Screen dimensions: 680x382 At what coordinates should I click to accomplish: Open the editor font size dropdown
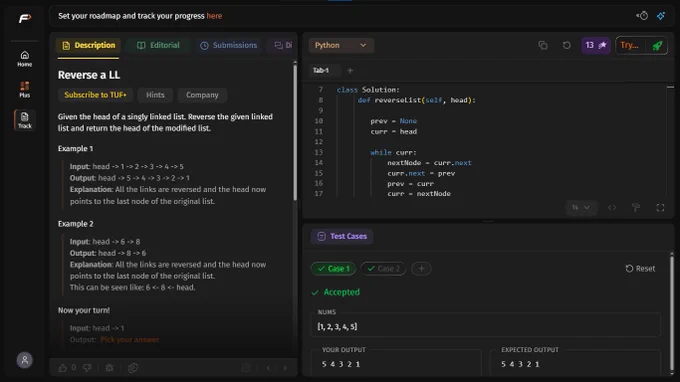pos(581,208)
